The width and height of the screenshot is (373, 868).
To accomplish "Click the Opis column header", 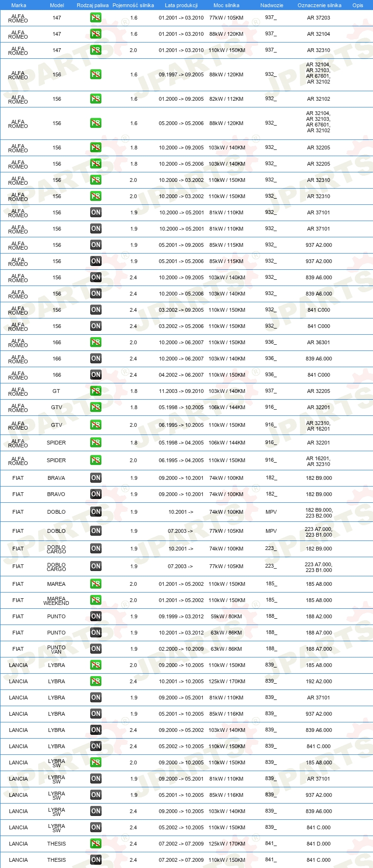I will (x=358, y=5).
